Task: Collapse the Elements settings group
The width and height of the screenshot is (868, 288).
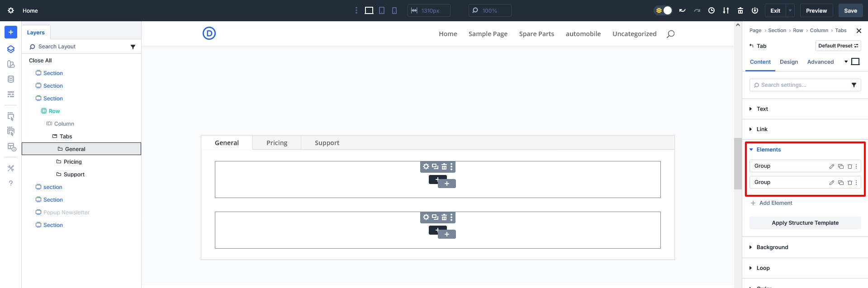Action: 768,150
